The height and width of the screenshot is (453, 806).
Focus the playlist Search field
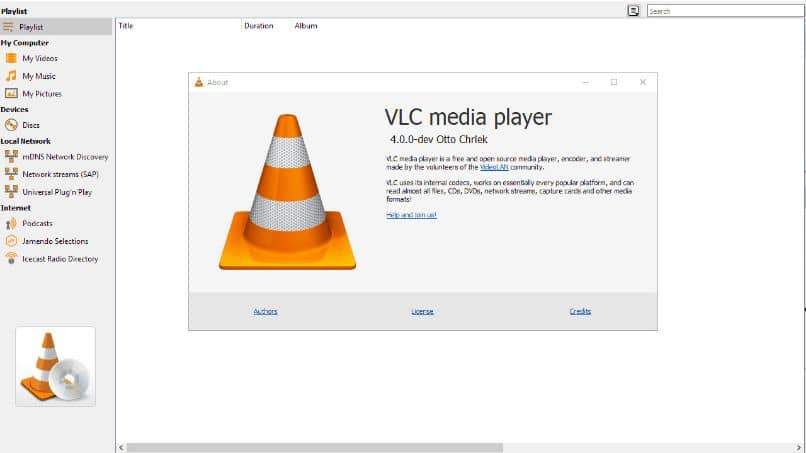click(725, 11)
